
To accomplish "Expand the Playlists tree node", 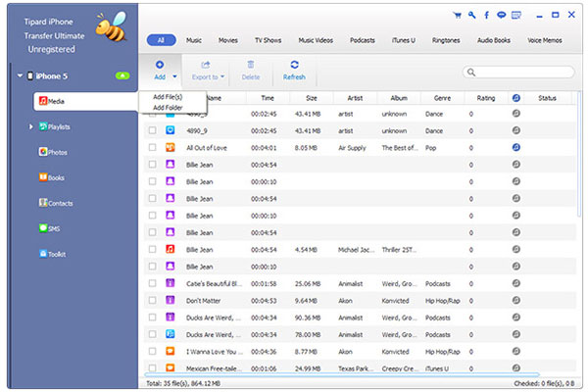I will (x=31, y=126).
